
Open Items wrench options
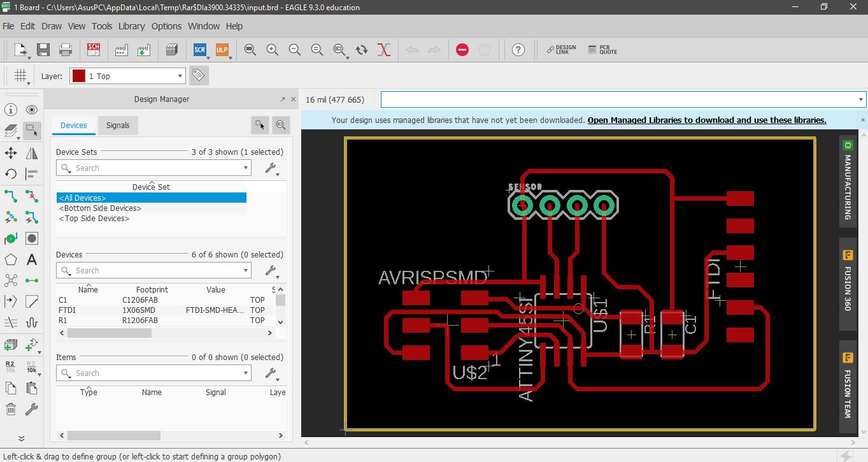(271, 374)
